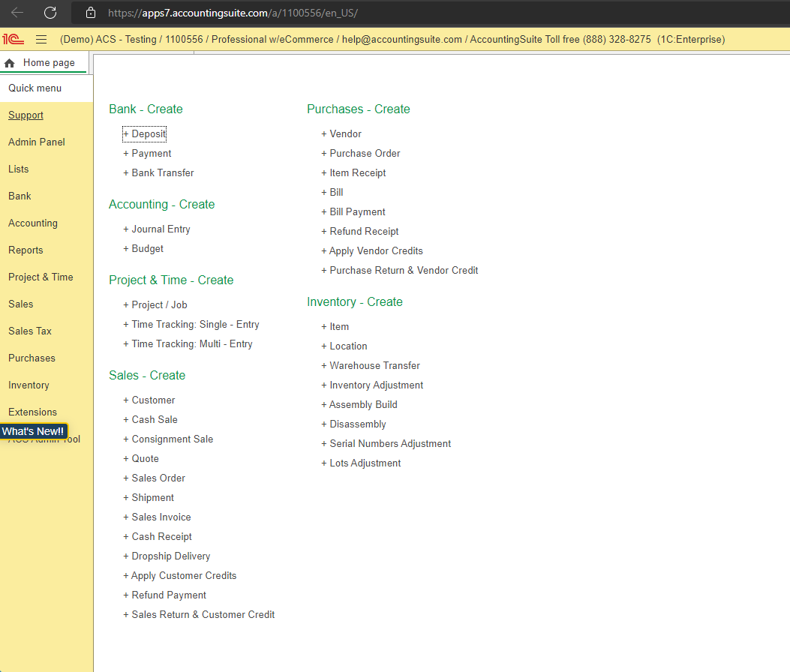This screenshot has height=672, width=790.
Task: Create a new Refund Receipt
Action: (x=359, y=232)
